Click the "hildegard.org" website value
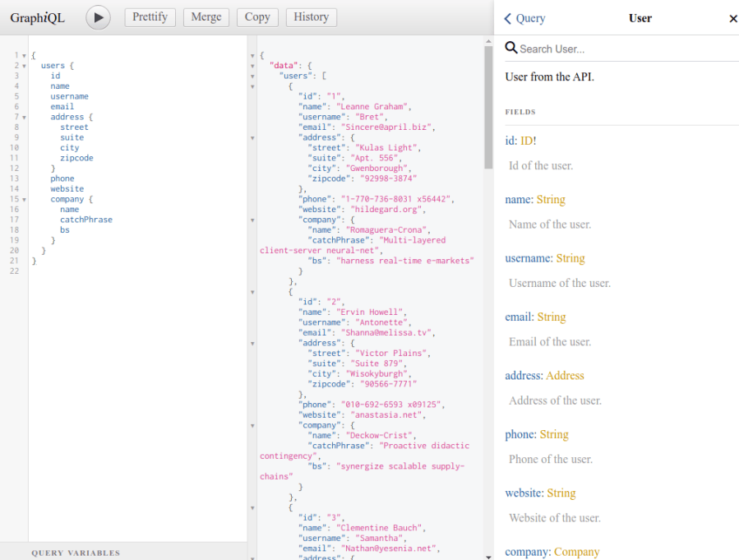 coord(386,210)
